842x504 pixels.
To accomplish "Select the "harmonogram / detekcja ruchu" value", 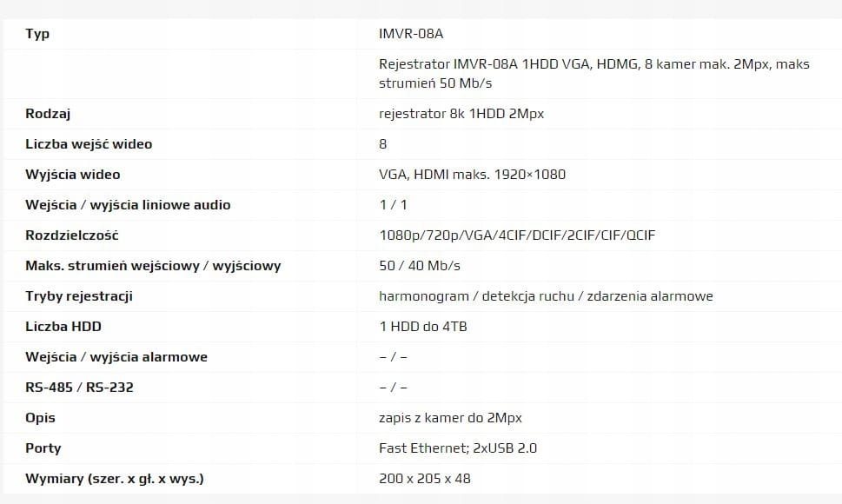I will pos(546,296).
